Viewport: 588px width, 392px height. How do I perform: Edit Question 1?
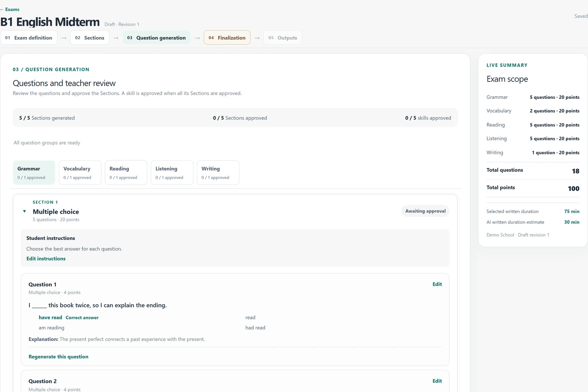437,284
